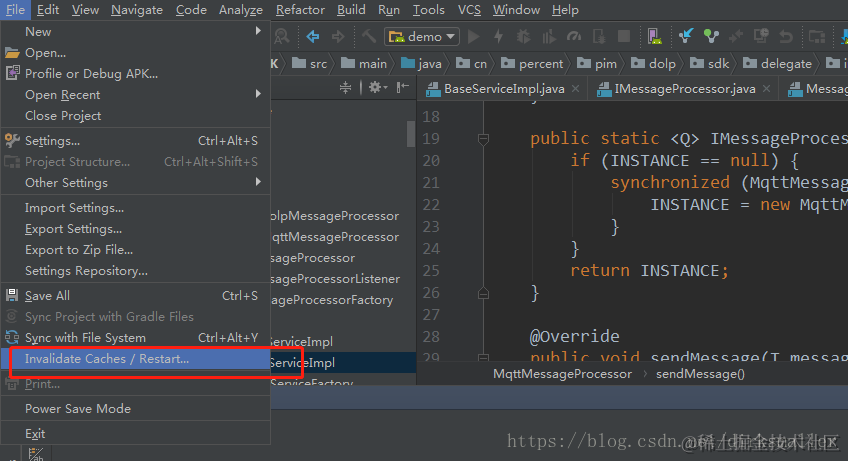Open the Run menu
This screenshot has height=461, width=848.
(389, 10)
